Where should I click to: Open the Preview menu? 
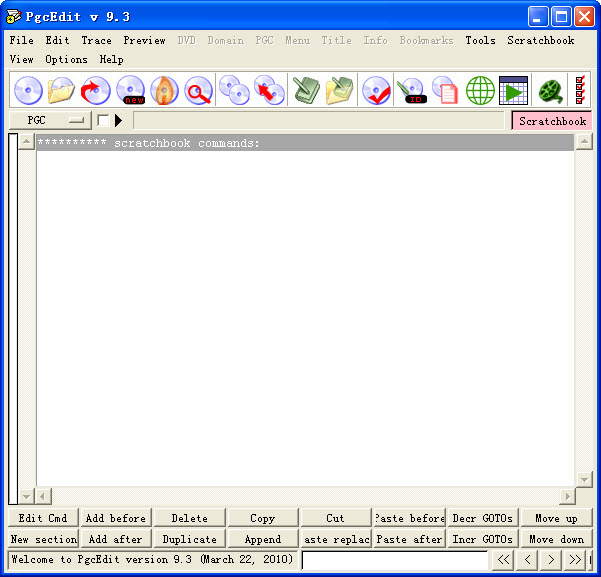(x=145, y=40)
